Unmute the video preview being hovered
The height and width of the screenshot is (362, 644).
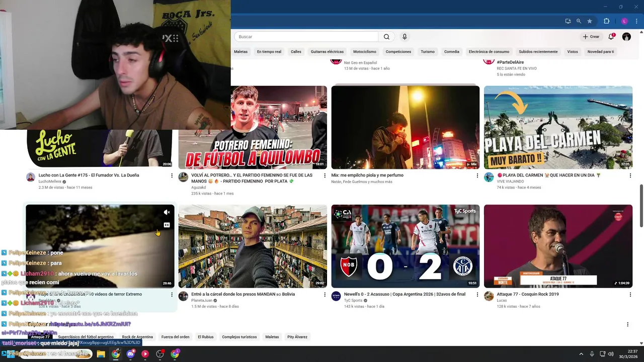pos(167,213)
